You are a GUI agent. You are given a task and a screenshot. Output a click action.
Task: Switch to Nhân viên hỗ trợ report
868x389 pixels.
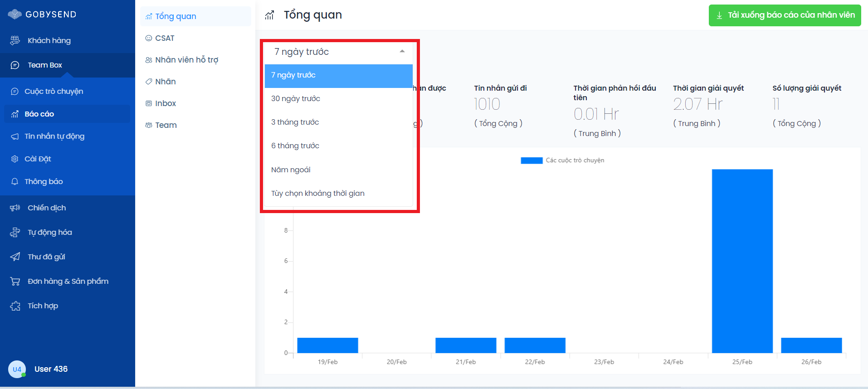click(x=186, y=60)
